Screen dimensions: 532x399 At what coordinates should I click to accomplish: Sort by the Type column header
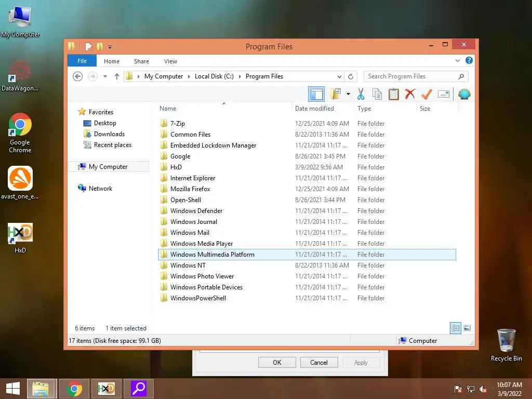point(385,109)
